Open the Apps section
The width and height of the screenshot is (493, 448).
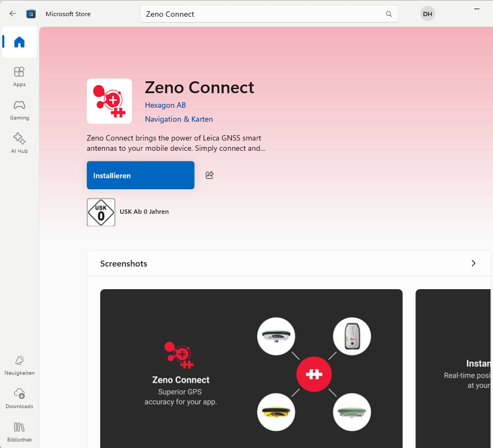(19, 76)
